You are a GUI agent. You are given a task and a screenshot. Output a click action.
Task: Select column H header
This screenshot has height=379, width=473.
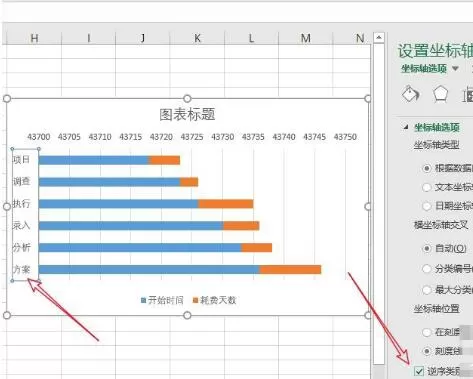(34, 38)
